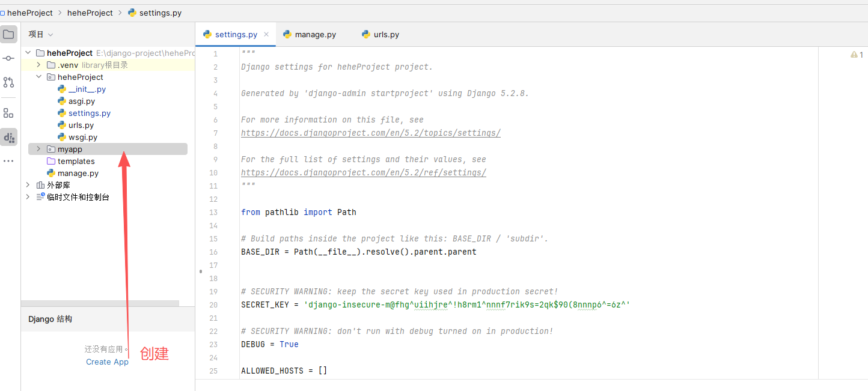Expand the myapp folder
868x391 pixels.
[38, 149]
